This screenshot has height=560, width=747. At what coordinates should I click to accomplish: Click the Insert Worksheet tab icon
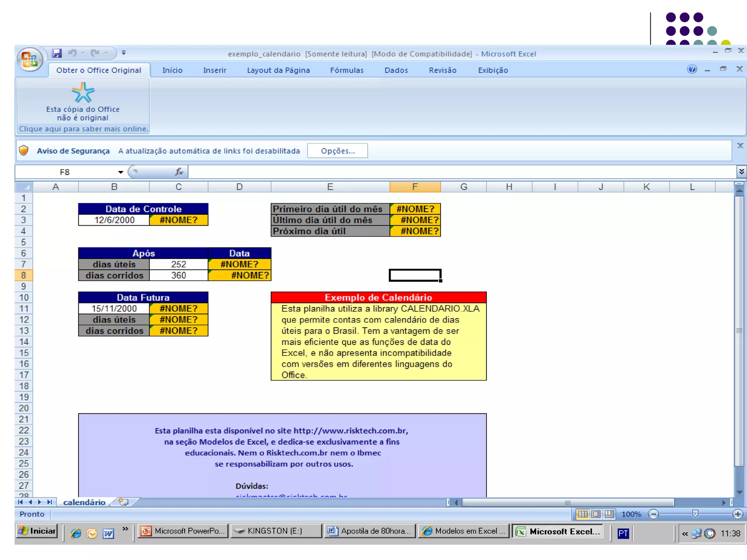click(x=124, y=502)
